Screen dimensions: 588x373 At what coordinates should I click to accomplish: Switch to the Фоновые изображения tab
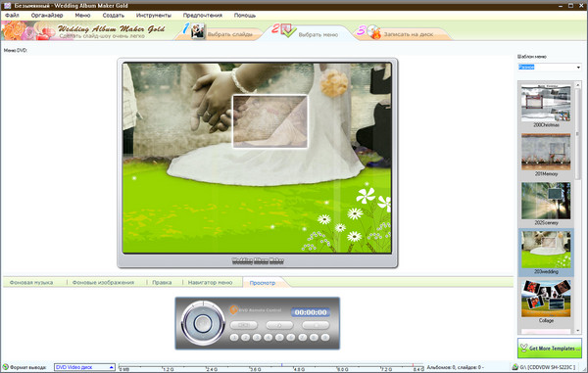[x=103, y=282]
